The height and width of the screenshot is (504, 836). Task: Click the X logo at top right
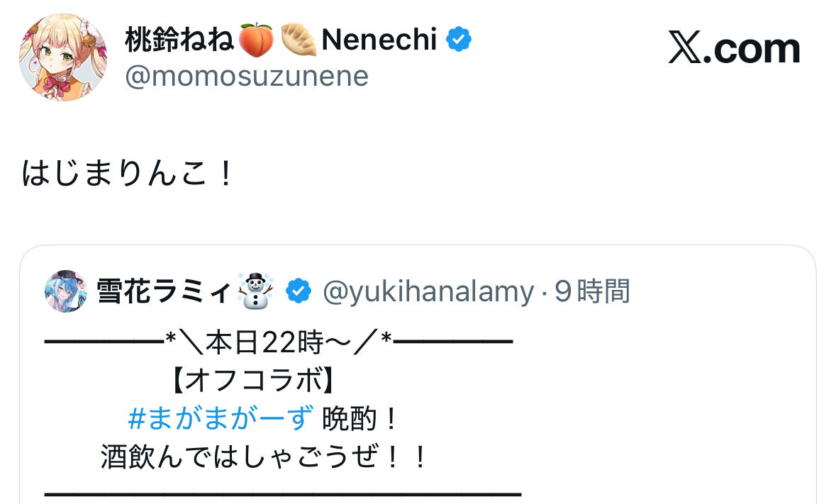point(686,49)
